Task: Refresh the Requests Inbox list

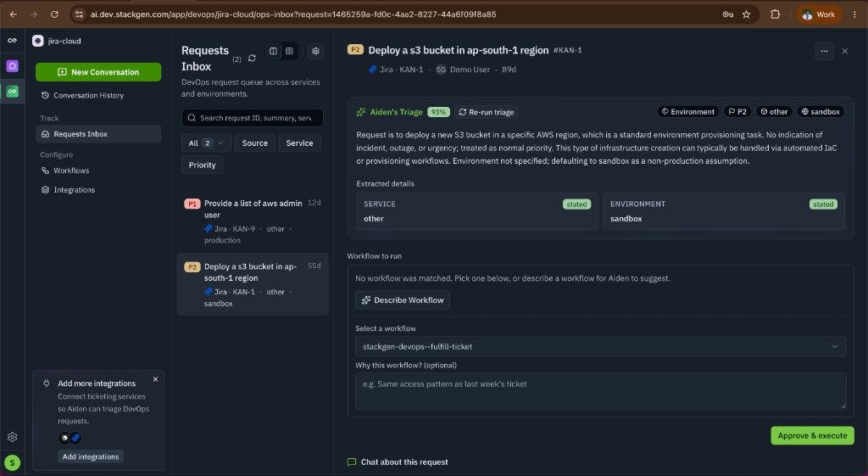Action: click(x=252, y=59)
